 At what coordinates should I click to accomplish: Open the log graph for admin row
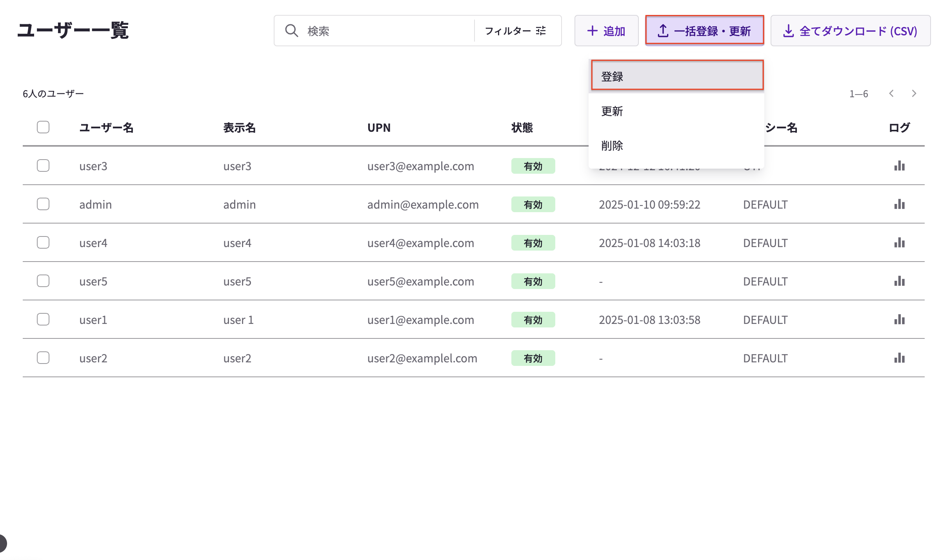[x=899, y=204]
